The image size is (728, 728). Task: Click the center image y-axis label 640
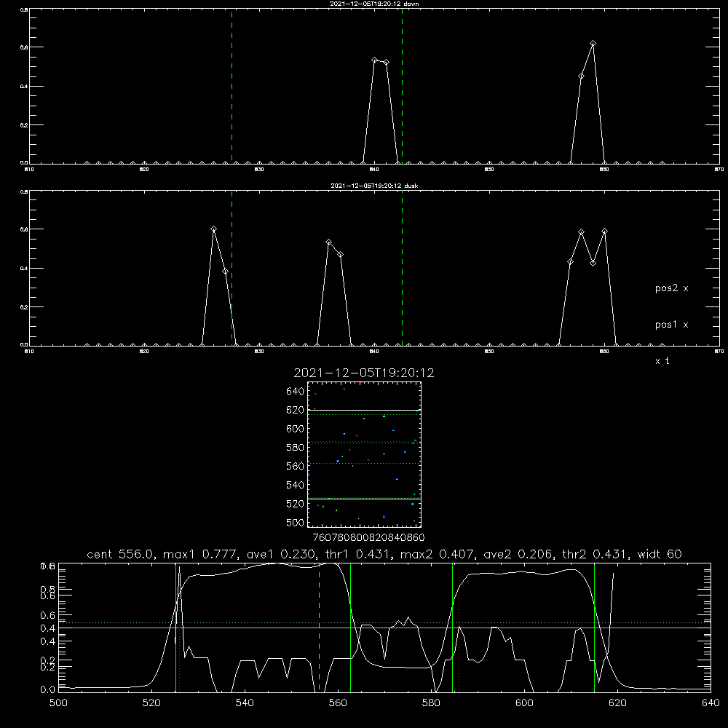(296, 392)
